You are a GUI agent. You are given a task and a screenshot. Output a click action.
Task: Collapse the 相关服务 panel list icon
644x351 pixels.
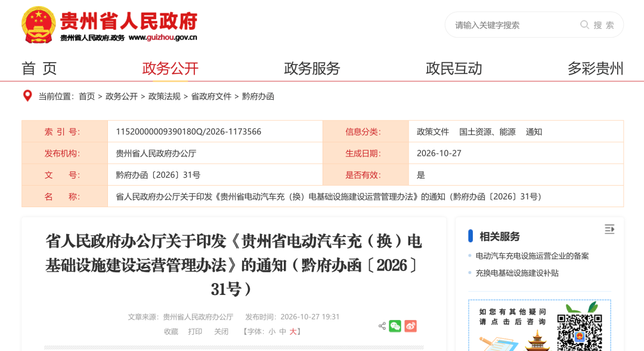point(609,229)
